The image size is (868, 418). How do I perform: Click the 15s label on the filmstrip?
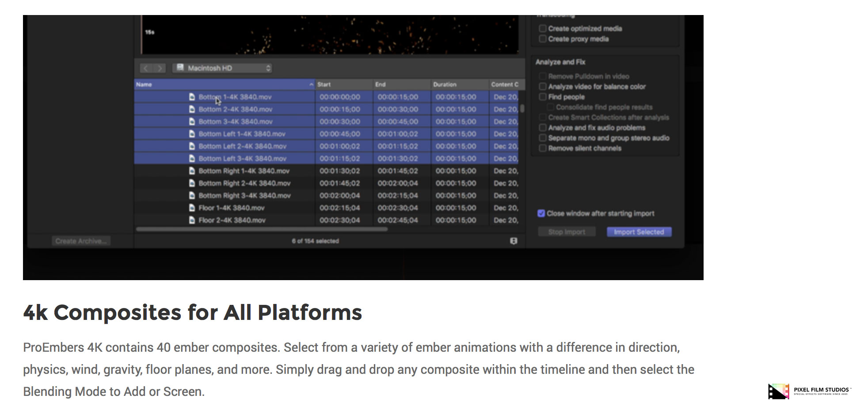(150, 32)
